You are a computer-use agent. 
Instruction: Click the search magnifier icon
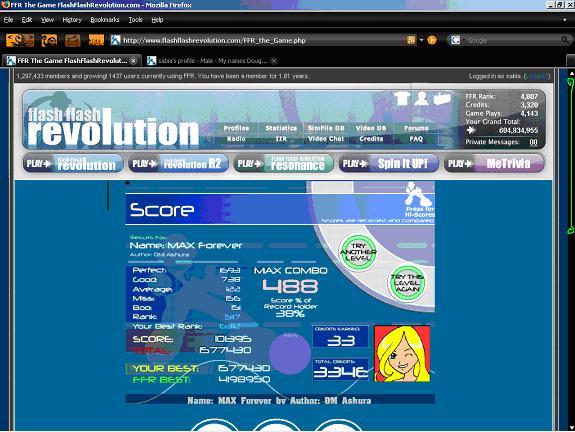(x=565, y=40)
